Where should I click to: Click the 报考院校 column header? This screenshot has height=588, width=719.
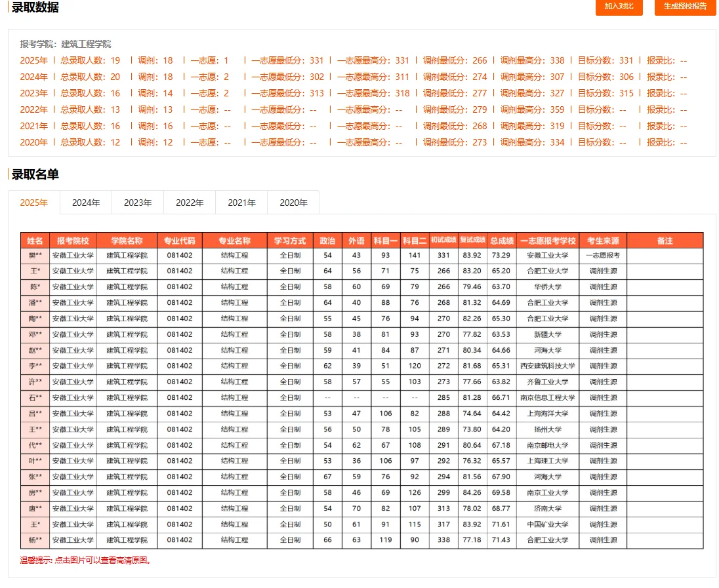[x=73, y=241]
